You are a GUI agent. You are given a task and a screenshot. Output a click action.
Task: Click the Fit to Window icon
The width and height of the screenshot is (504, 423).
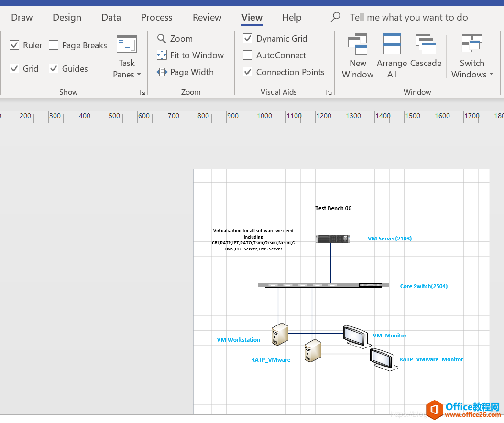click(x=162, y=55)
